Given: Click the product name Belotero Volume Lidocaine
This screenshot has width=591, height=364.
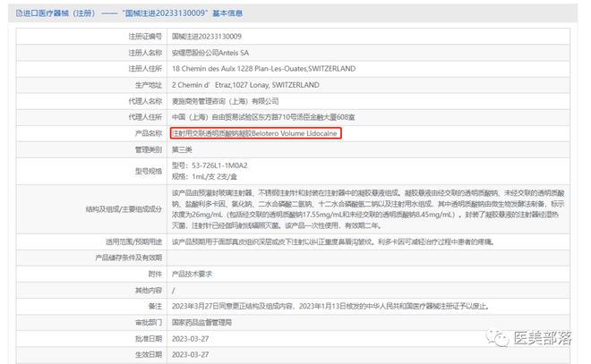Looking at the screenshot, I should 255,133.
